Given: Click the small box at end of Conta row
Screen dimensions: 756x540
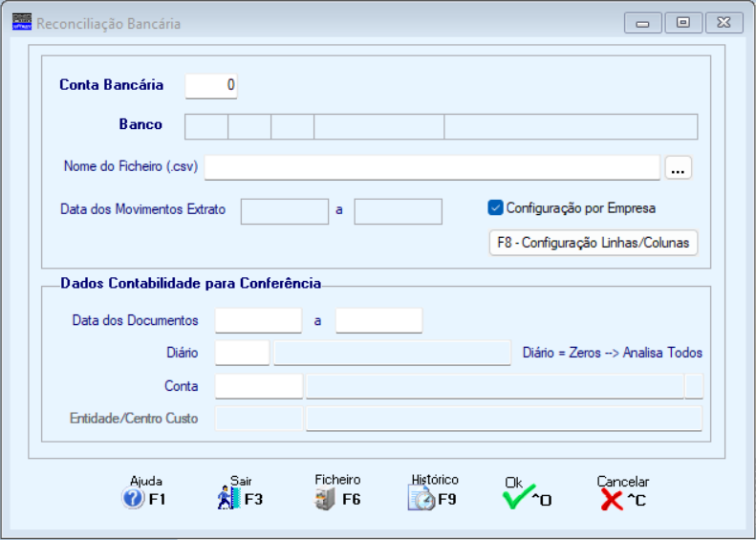Looking at the screenshot, I should tap(694, 386).
